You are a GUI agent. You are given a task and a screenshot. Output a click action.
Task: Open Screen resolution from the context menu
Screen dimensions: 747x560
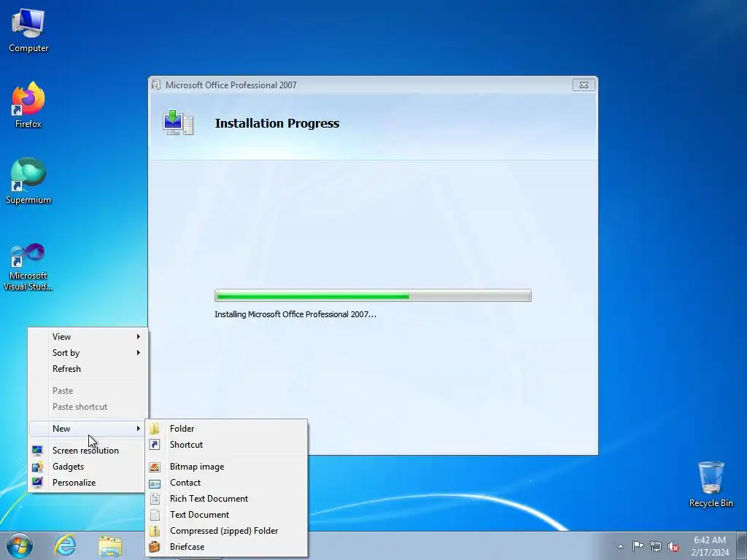pos(88,451)
